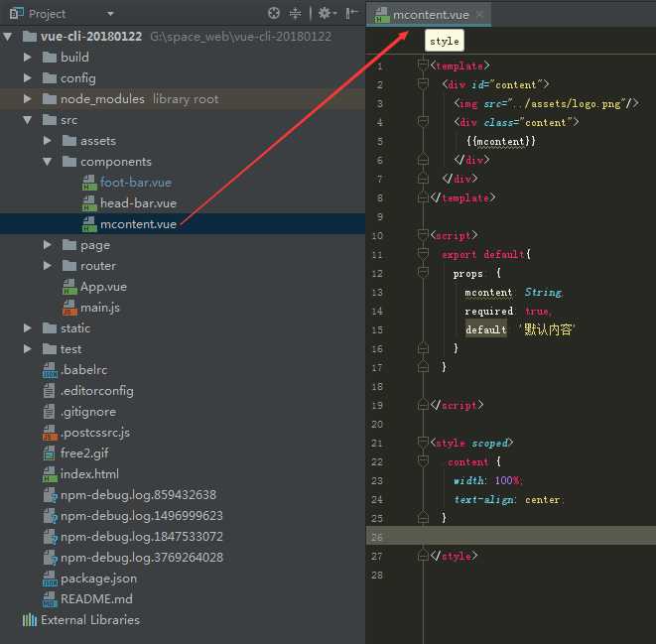Image resolution: width=656 pixels, height=644 pixels.
Task: Click the index.html file icon
Action: click(x=50, y=474)
